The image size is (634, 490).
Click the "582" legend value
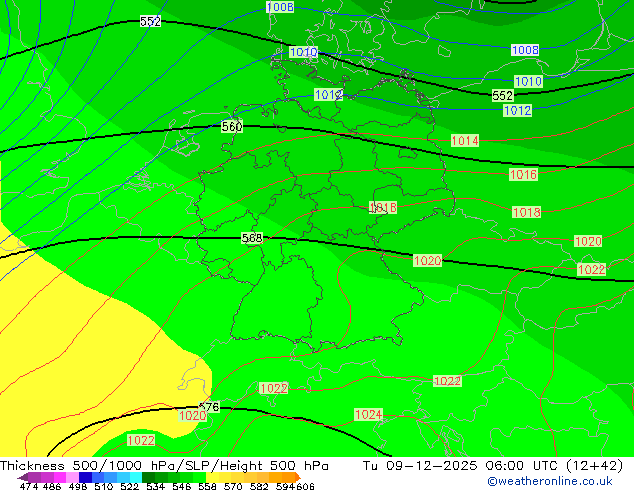coord(258,486)
